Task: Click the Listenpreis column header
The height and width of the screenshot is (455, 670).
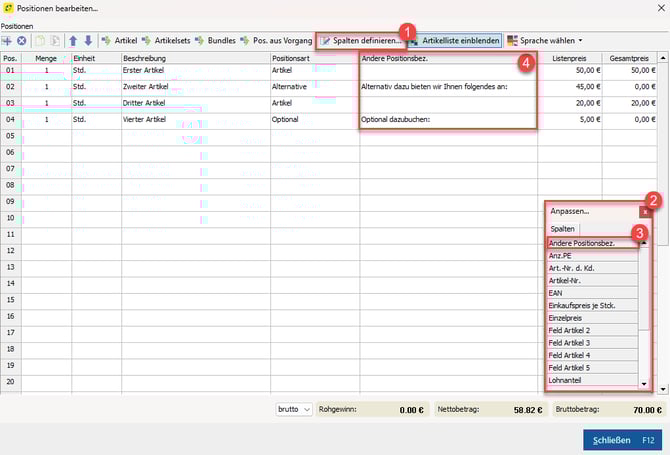Action: tap(570, 58)
